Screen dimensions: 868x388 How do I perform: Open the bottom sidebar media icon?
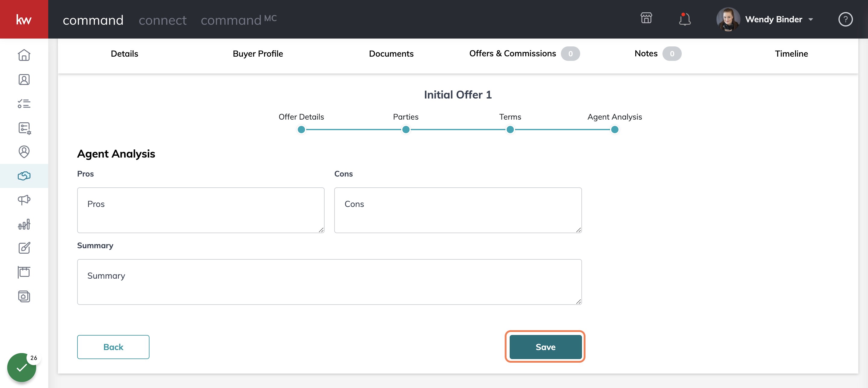[24, 296]
